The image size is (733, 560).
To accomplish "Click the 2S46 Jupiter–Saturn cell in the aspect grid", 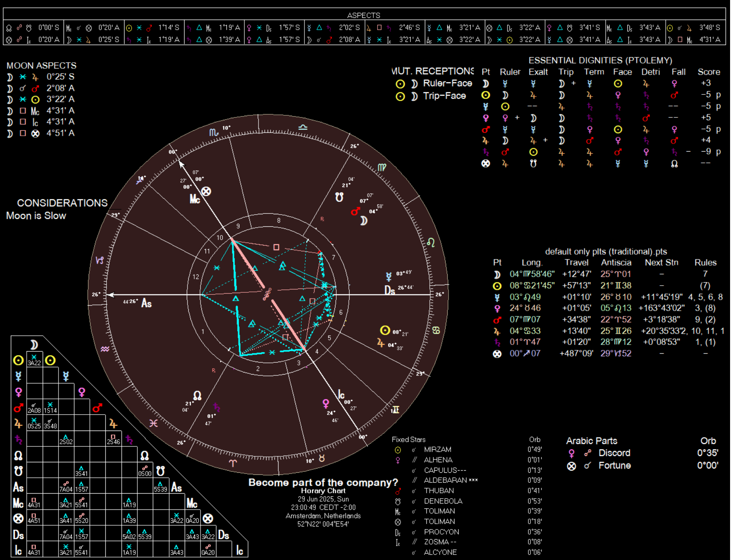I will pos(113,439).
